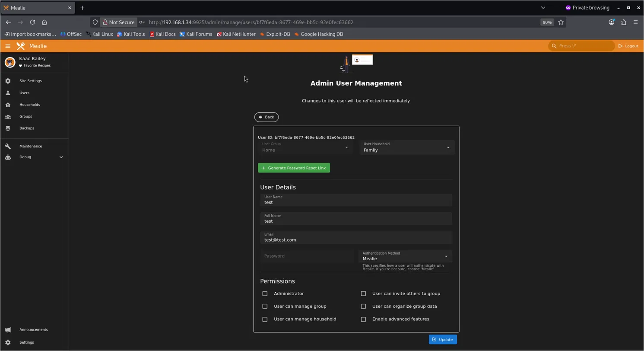
Task: Open the Firefox account icon
Action: click(611, 22)
